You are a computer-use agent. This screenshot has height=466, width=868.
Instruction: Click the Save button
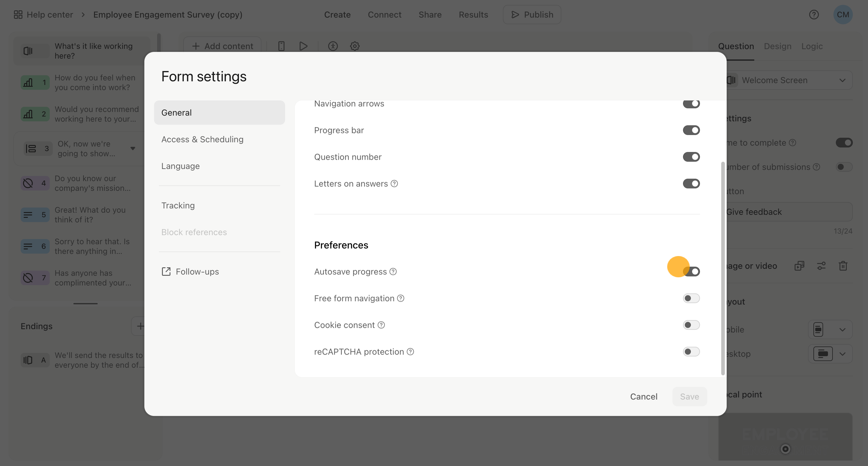(689, 397)
